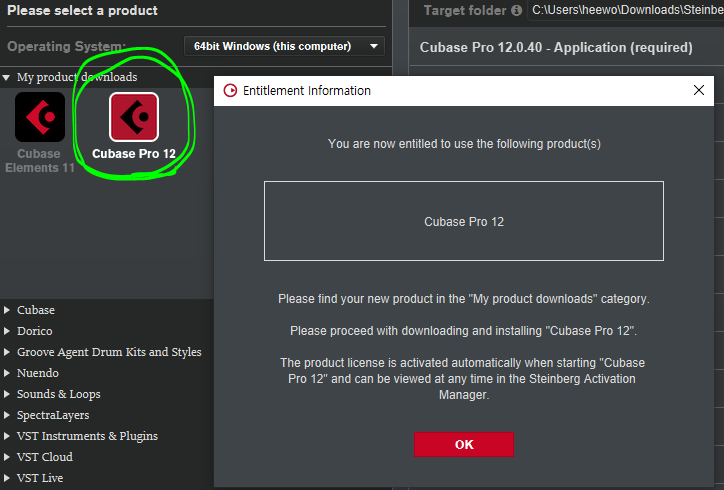
Task: Select the Cubase category label
Action: pyautogui.click(x=36, y=310)
